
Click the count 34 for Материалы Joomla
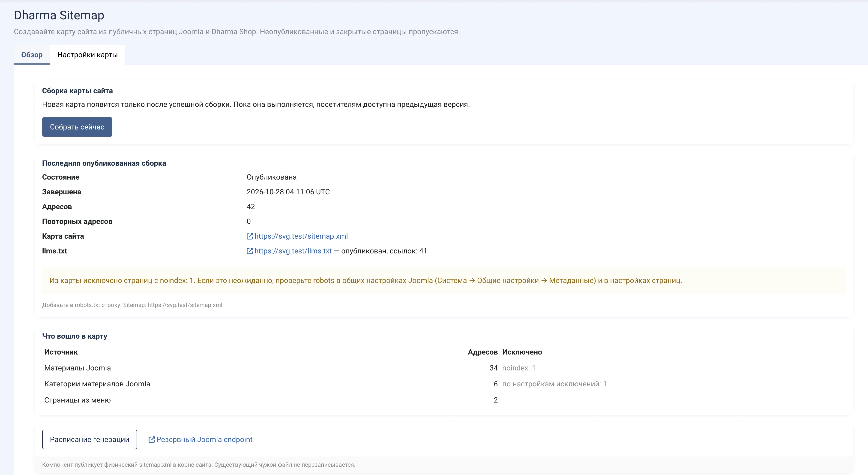pos(493,368)
